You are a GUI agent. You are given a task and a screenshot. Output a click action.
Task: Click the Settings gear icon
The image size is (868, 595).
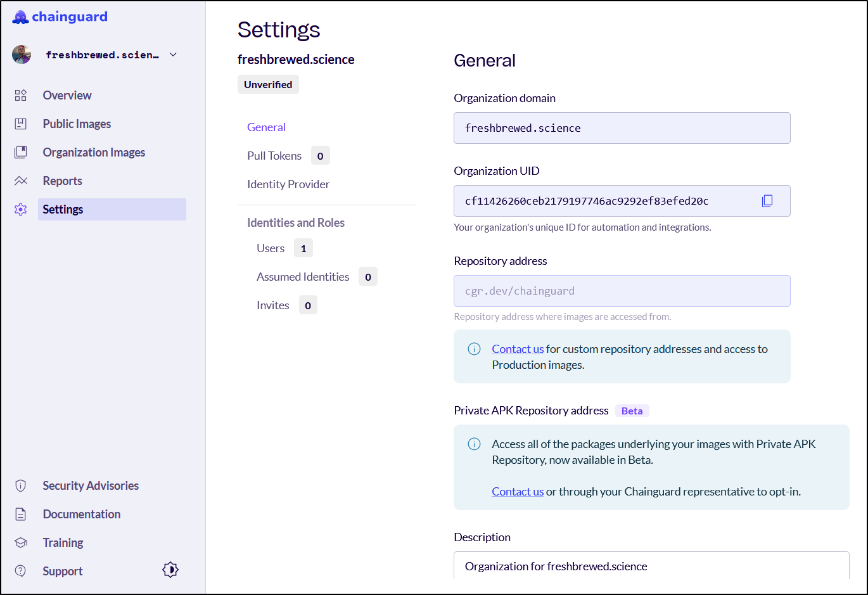click(21, 209)
